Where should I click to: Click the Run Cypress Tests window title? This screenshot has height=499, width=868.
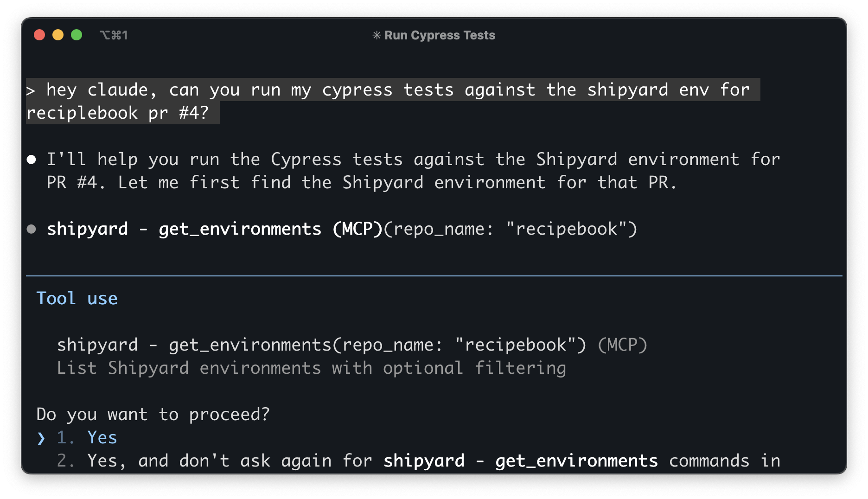tap(440, 35)
